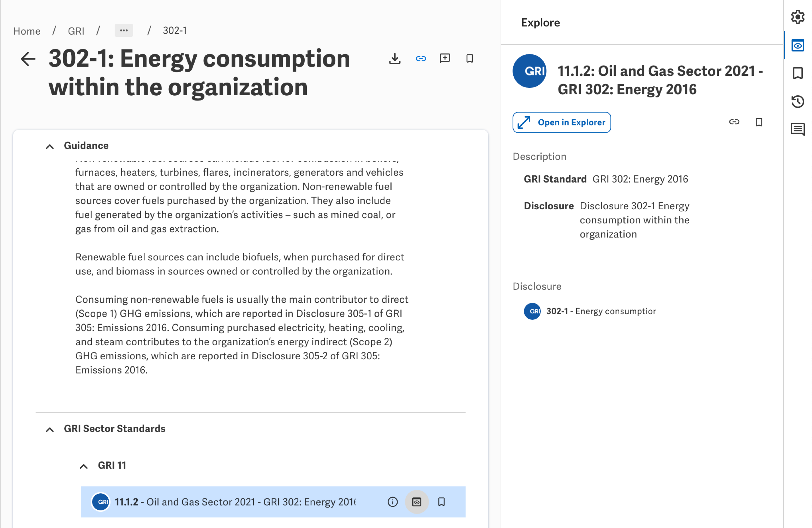Click the Explore panel heading
The height and width of the screenshot is (528, 812).
click(540, 23)
